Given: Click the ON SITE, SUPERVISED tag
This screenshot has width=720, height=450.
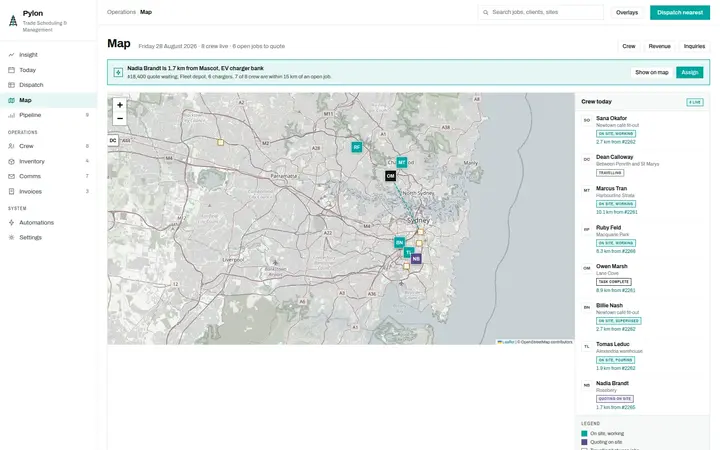Looking at the screenshot, I should click(x=619, y=321).
